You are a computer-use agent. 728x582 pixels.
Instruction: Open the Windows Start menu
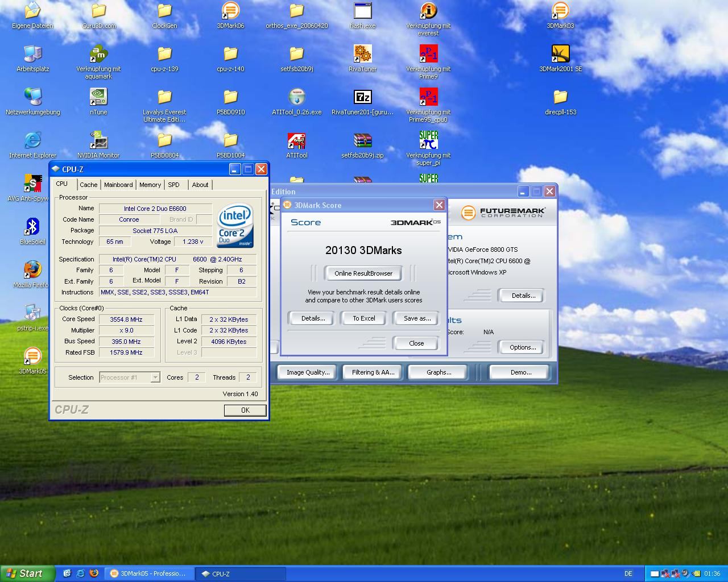pyautogui.click(x=27, y=573)
